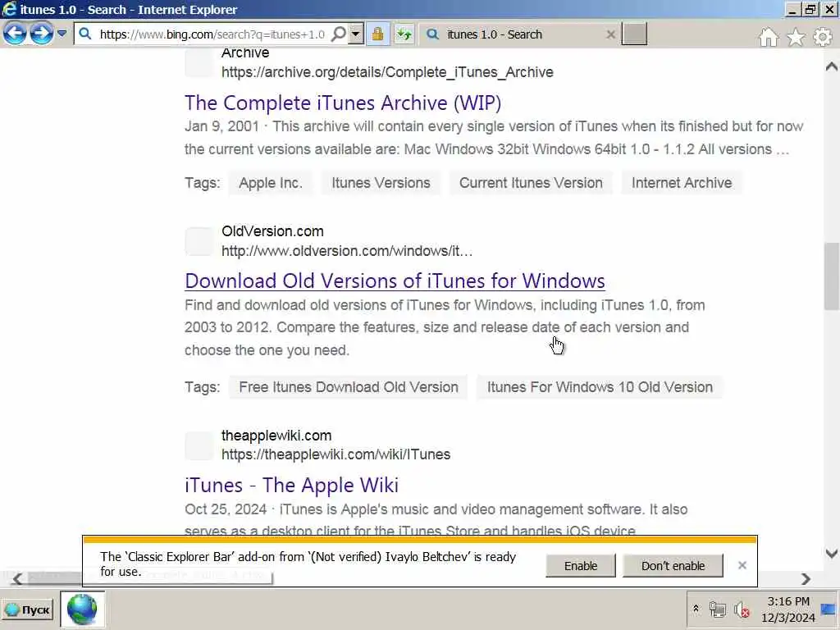Select 'Free Itunes Download Old Version' tag
Viewport: 840px width, 630px height.
click(349, 387)
